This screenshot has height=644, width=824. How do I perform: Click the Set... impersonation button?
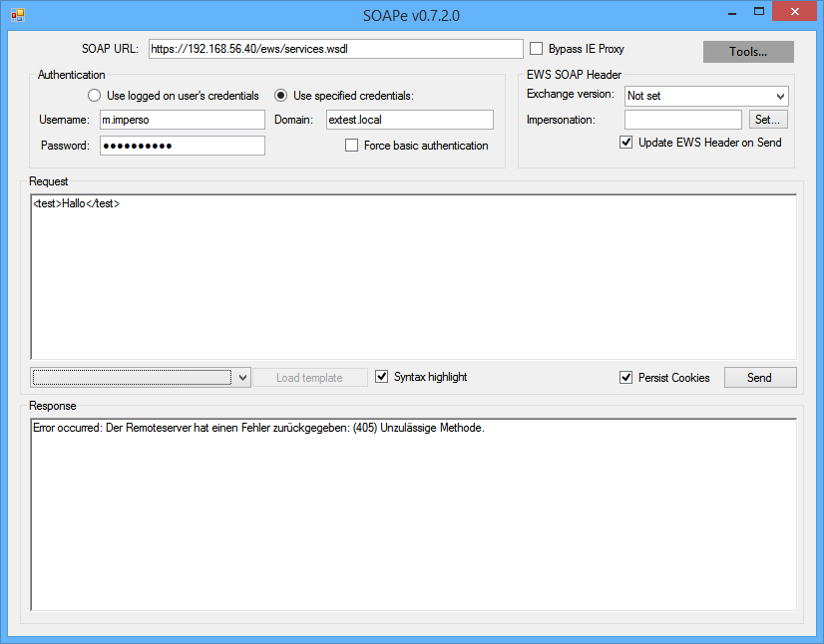768,120
